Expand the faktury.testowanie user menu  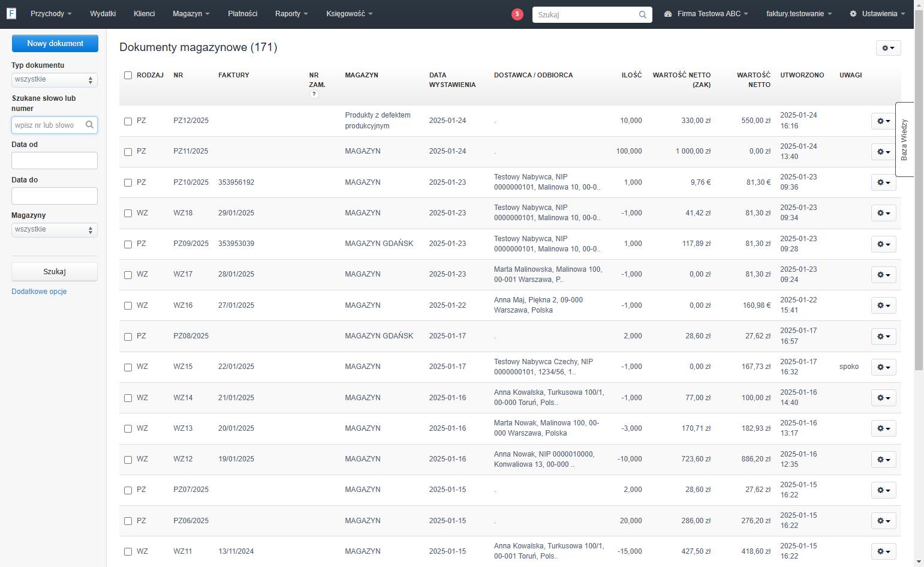tap(799, 14)
